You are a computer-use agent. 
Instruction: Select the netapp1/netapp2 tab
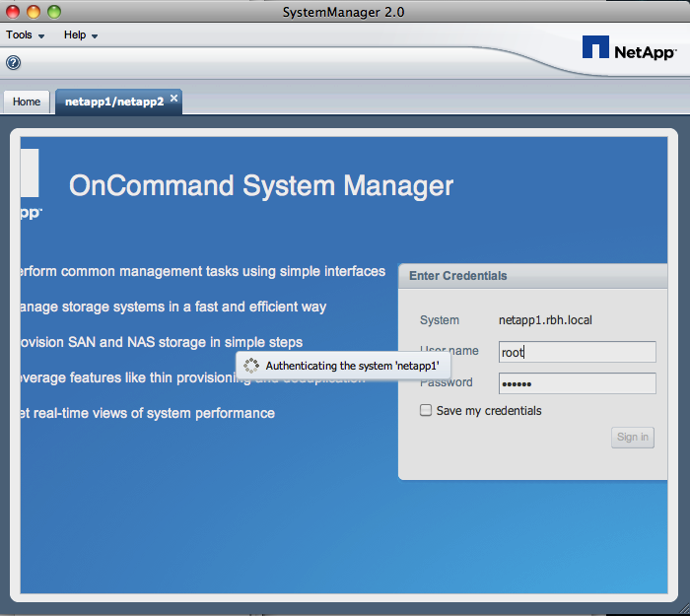[113, 102]
